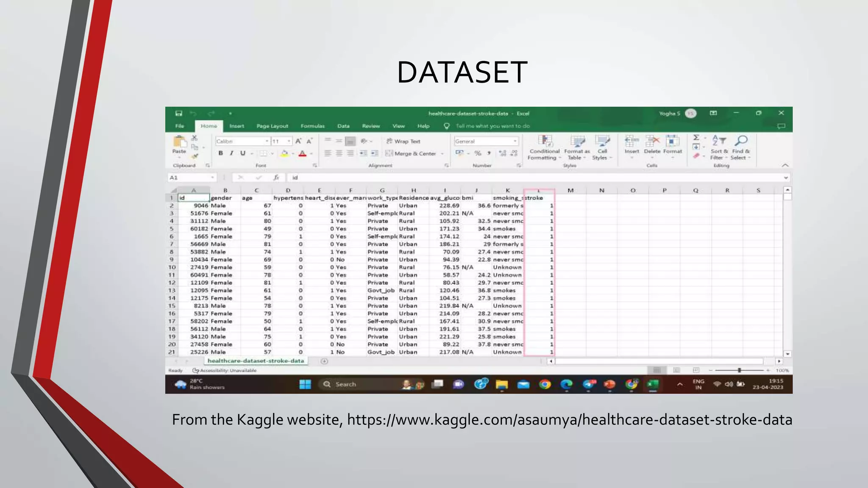The width and height of the screenshot is (868, 488).
Task: Open the Formulas ribbon tab
Action: point(312,126)
